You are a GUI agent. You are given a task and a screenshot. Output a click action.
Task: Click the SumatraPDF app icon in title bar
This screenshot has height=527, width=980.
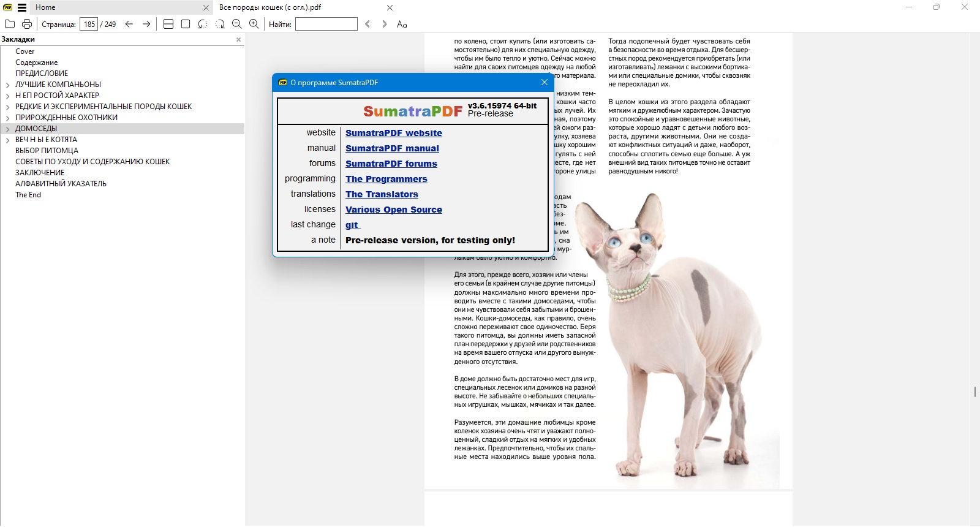8,7
